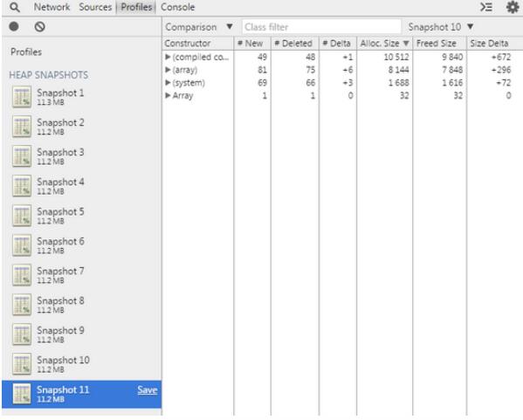Click in the Class filter input field
The width and height of the screenshot is (523, 420).
[x=321, y=27]
